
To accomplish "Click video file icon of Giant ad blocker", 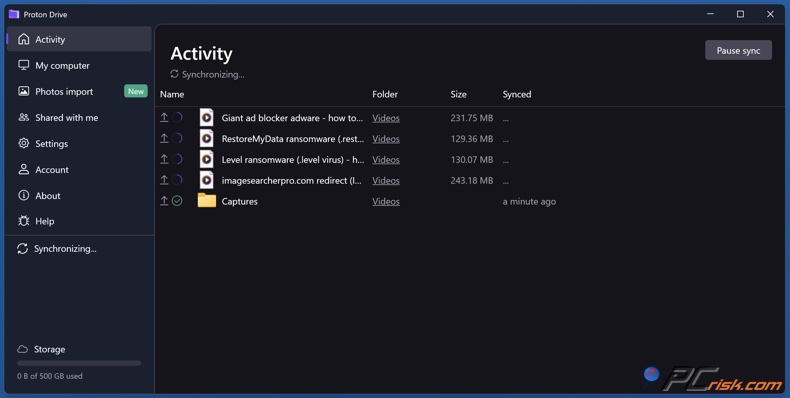I will click(x=207, y=117).
